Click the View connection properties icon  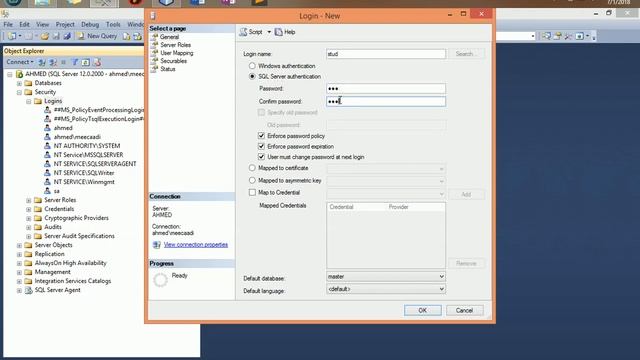(156, 244)
